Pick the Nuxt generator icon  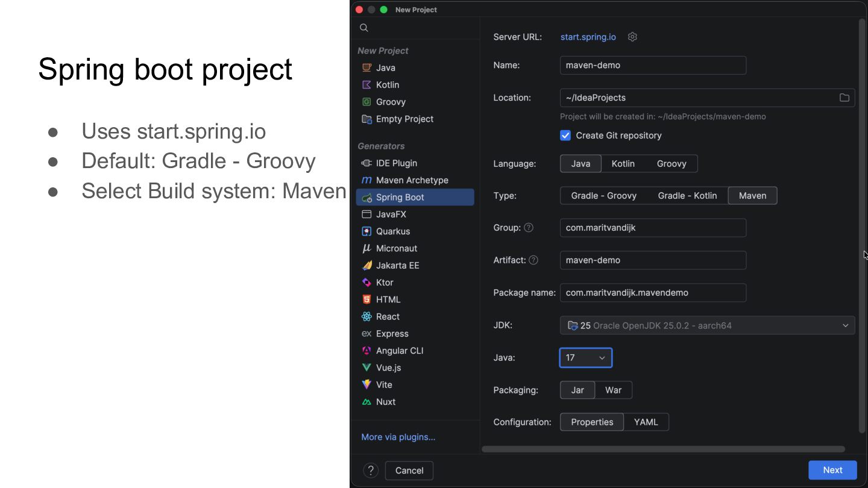click(366, 402)
